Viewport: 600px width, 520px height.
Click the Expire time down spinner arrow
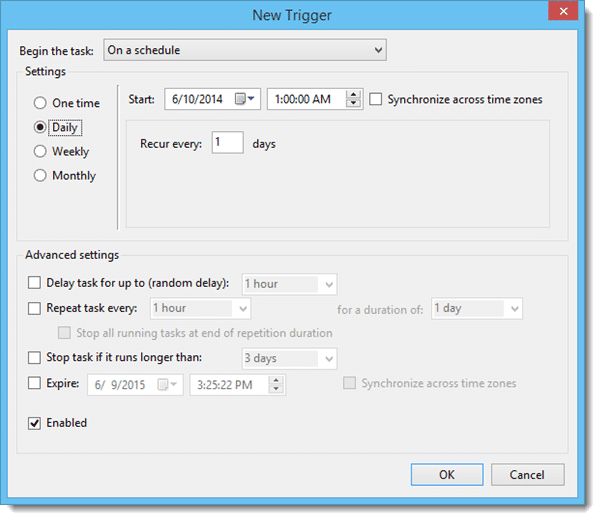(x=276, y=389)
